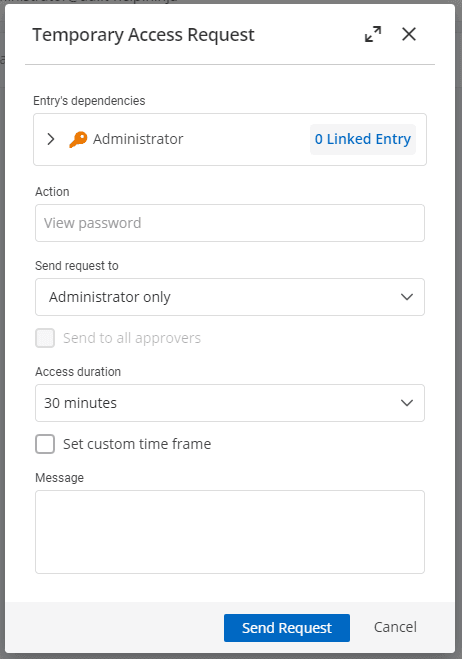This screenshot has width=462, height=659.
Task: Click the 30 minutes dropdown arrow
Action: pos(407,403)
